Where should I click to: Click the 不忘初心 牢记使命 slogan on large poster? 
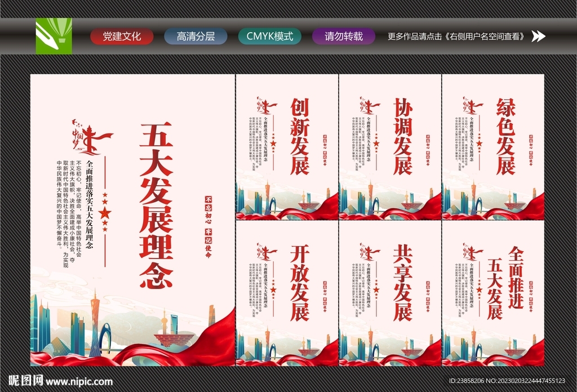click(x=208, y=226)
